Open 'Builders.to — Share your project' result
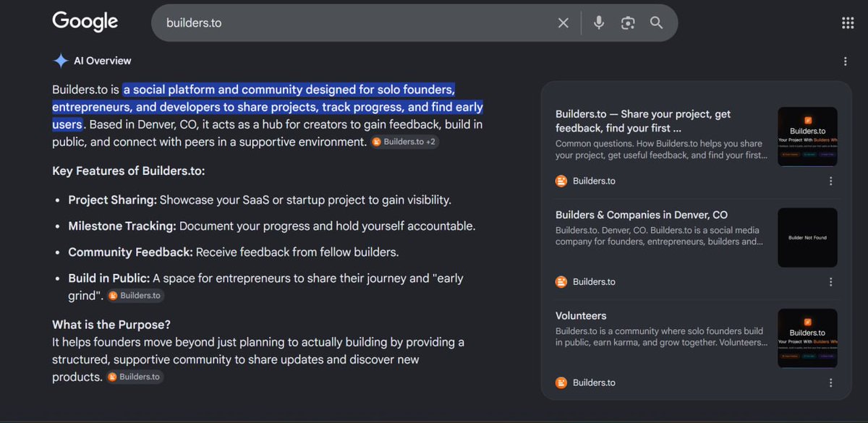 click(643, 121)
